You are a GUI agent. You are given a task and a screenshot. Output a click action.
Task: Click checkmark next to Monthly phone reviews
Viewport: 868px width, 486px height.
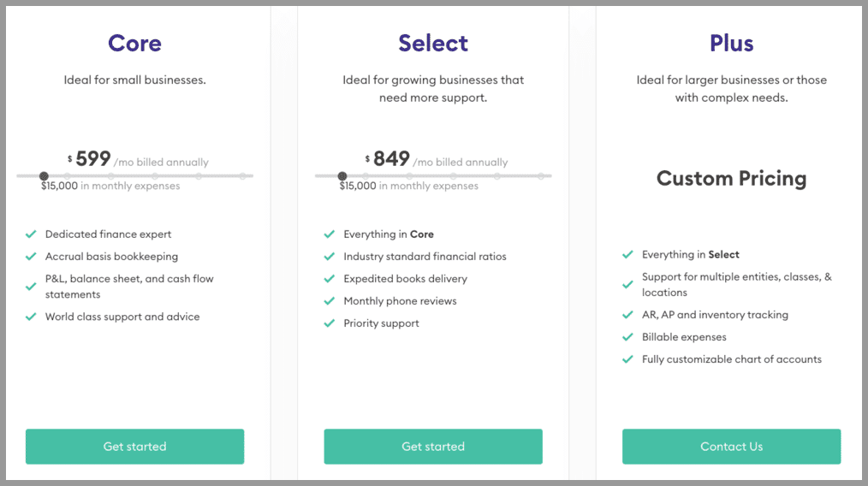[330, 300]
